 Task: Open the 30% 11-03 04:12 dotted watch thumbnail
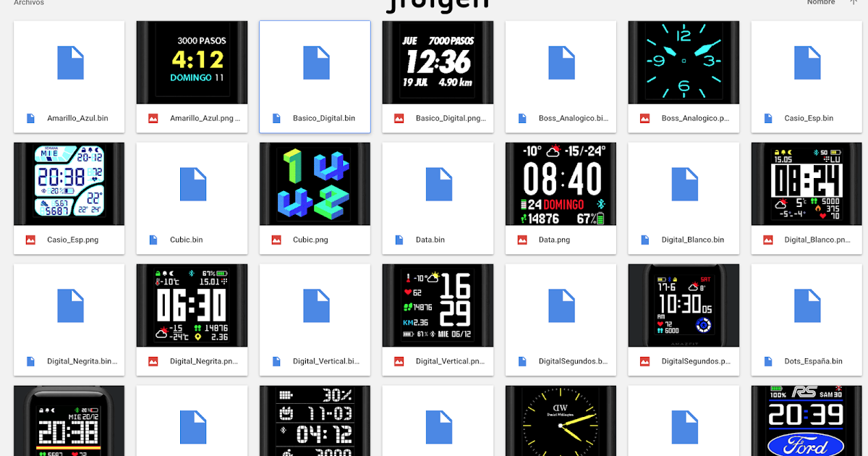(315, 421)
